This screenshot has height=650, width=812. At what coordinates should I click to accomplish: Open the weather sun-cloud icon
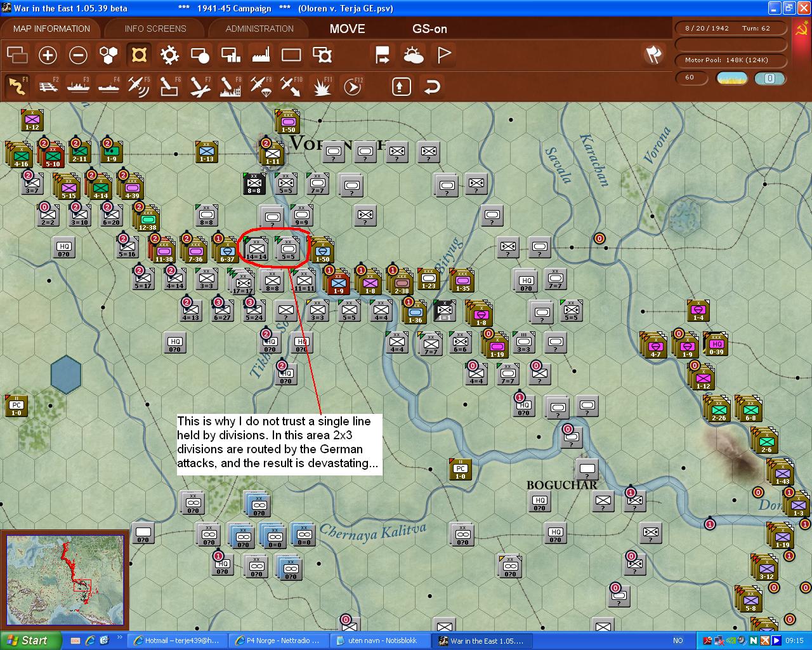[x=414, y=55]
